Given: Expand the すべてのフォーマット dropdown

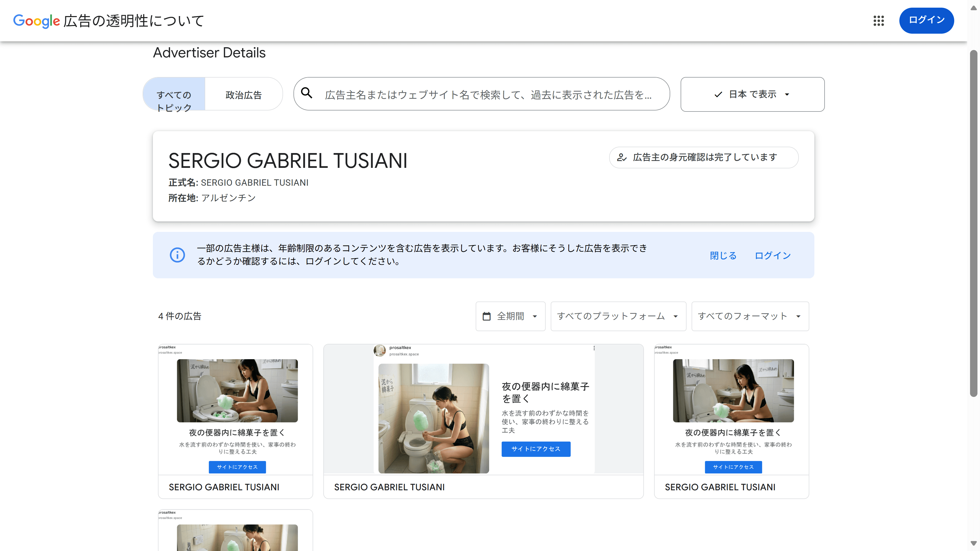Looking at the screenshot, I should [x=750, y=316].
